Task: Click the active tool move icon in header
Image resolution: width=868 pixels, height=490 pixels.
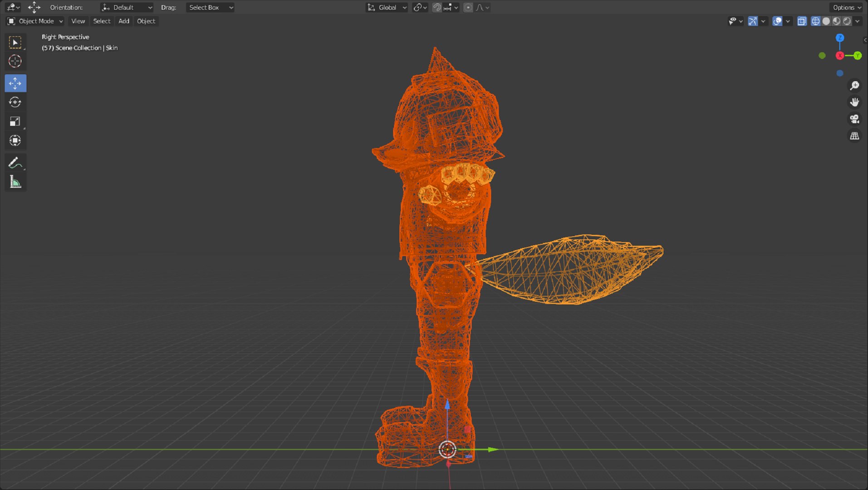Action: pos(34,7)
